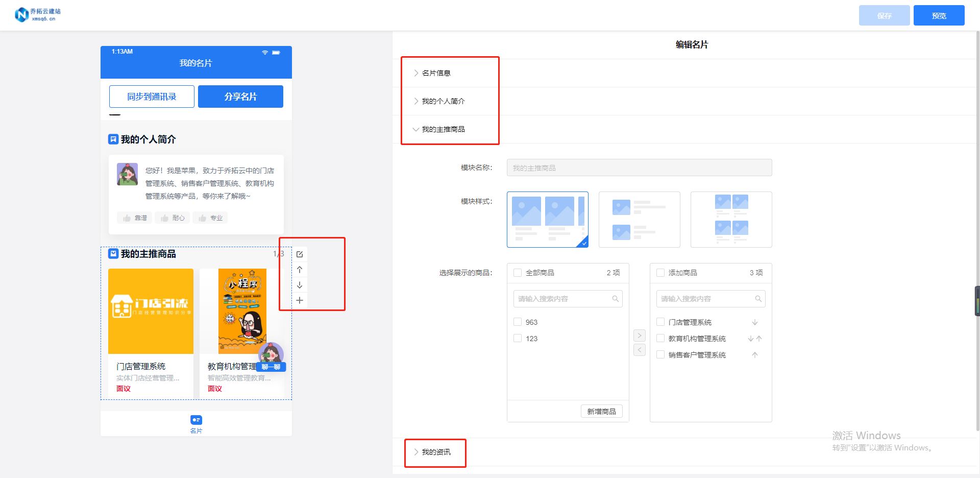The height and width of the screenshot is (478, 980).
Task: Expand the 名片信息 section
Action: click(x=685, y=73)
